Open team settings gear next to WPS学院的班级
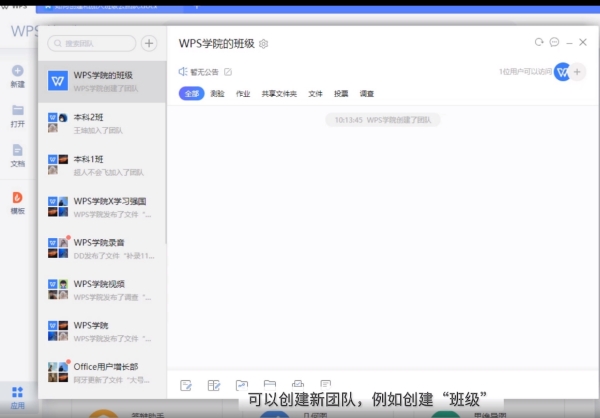Viewport: 600px width, 418px height. [x=264, y=44]
